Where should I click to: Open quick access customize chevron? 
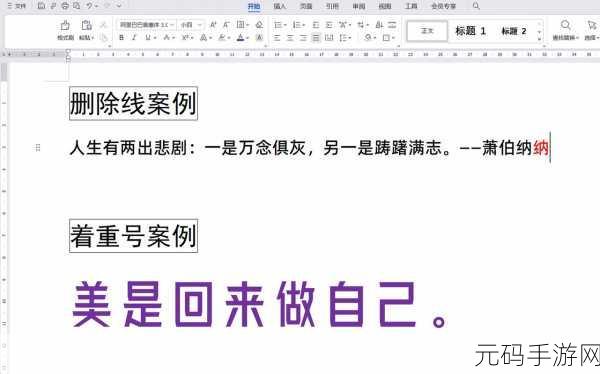[x=119, y=6]
